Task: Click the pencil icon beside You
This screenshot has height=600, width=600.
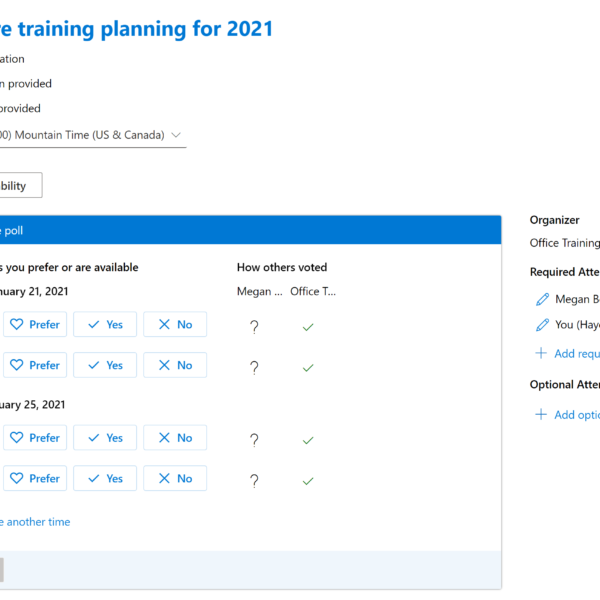Action: (x=542, y=325)
